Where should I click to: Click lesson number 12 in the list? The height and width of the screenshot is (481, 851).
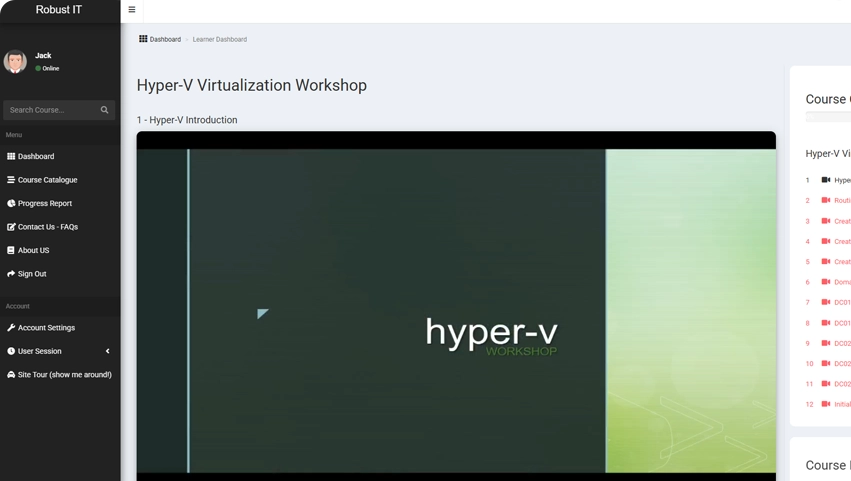809,404
